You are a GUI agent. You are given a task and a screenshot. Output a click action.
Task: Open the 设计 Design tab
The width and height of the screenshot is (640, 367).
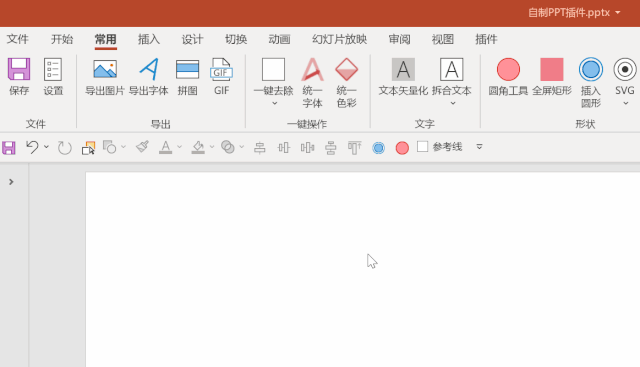[192, 39]
